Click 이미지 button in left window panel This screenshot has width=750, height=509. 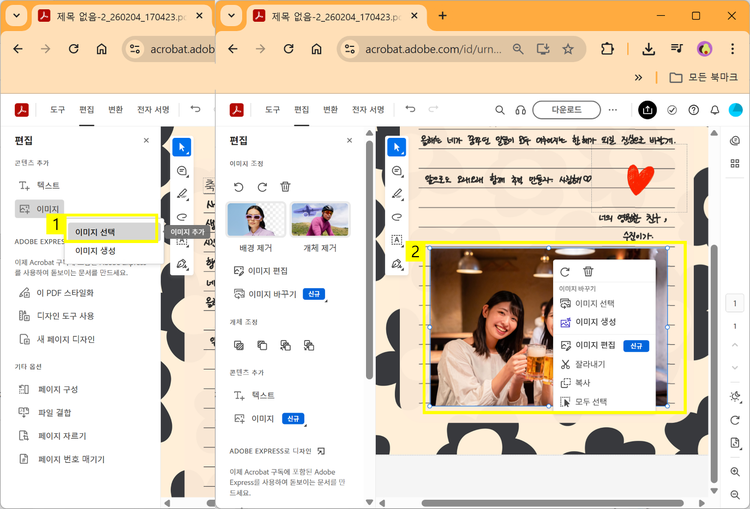39,209
